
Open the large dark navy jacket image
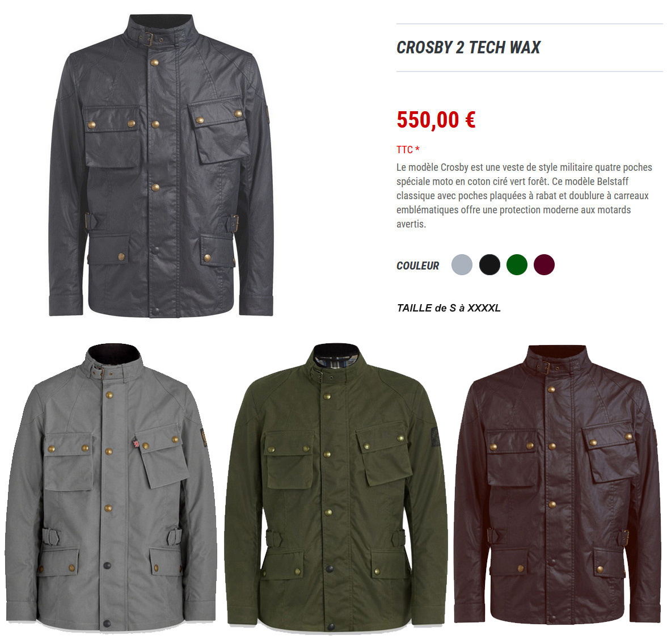pyautogui.click(x=161, y=166)
